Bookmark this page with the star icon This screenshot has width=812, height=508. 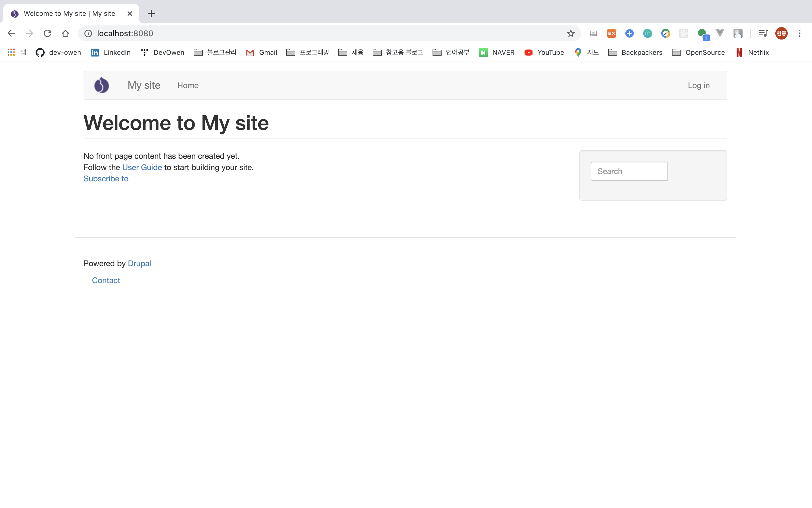click(571, 33)
